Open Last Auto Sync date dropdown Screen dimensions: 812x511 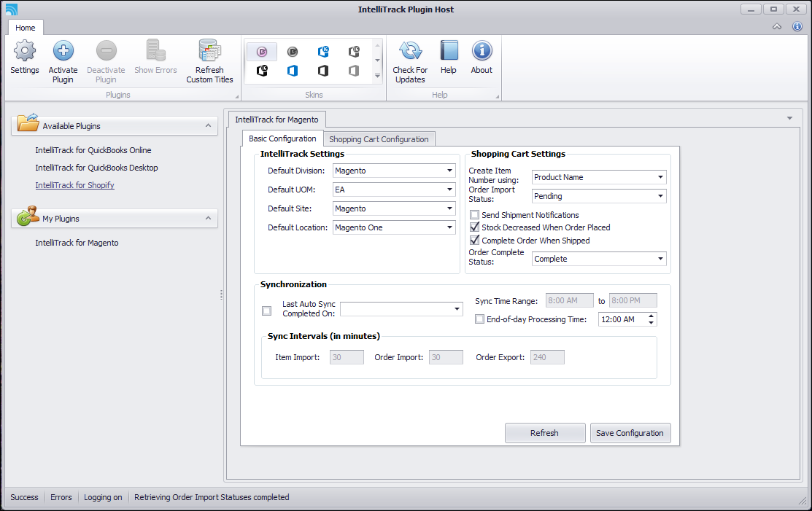click(x=457, y=309)
